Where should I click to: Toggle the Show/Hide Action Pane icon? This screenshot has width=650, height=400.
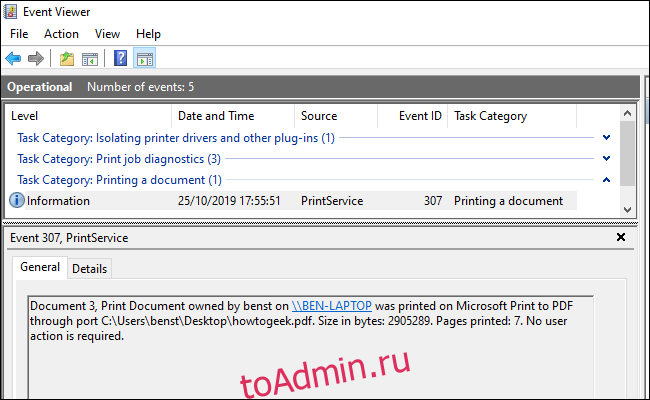click(144, 58)
